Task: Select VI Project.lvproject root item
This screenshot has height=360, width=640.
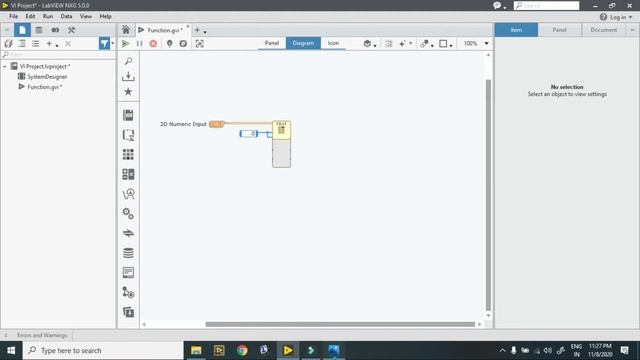Action: tap(44, 66)
